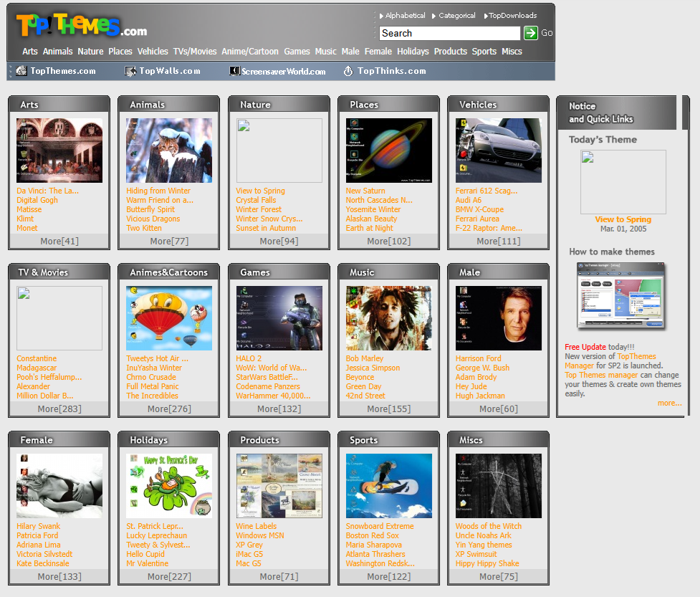Click the Today's Theme broken image
700x597 pixels.
[623, 182]
